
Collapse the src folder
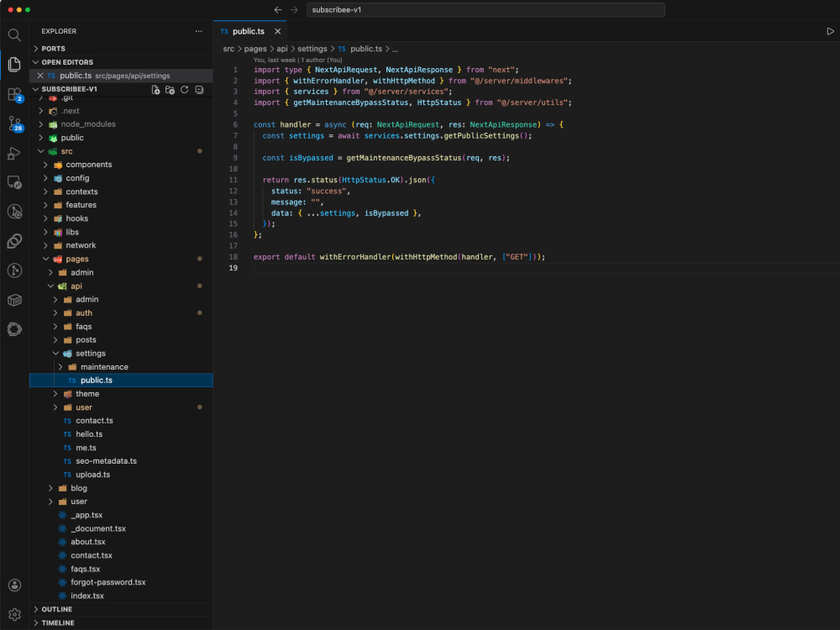[121, 151]
